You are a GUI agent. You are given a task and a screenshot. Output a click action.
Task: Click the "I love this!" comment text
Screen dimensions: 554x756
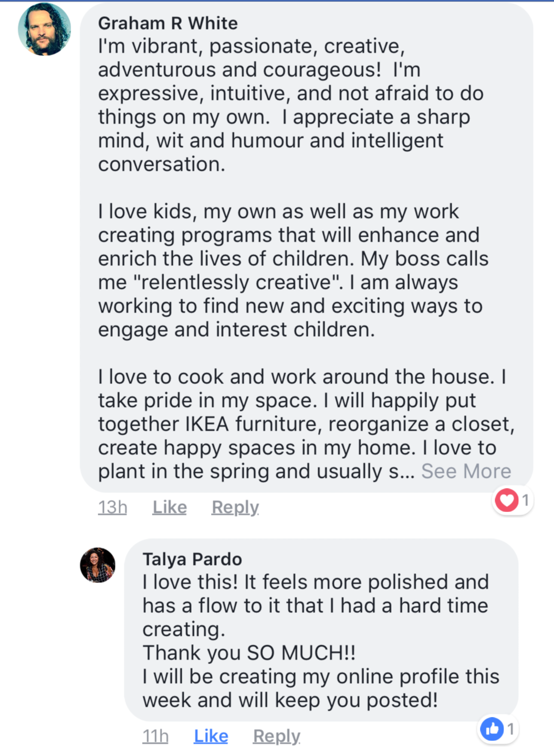pyautogui.click(x=315, y=605)
